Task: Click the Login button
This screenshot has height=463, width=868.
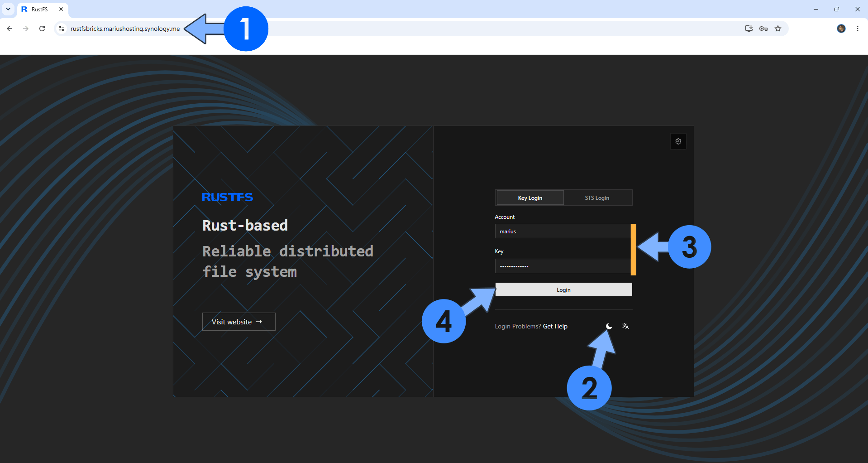Action: click(x=563, y=290)
